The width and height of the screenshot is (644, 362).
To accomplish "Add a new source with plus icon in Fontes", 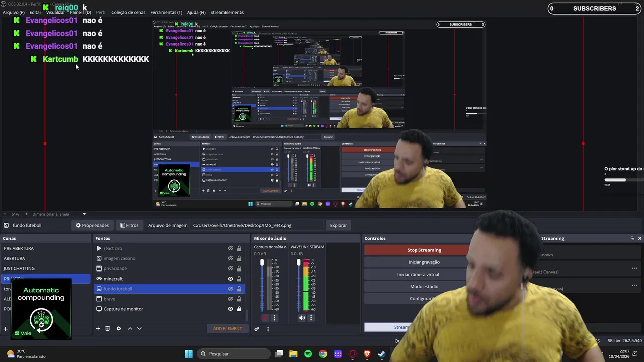I will point(98,329).
